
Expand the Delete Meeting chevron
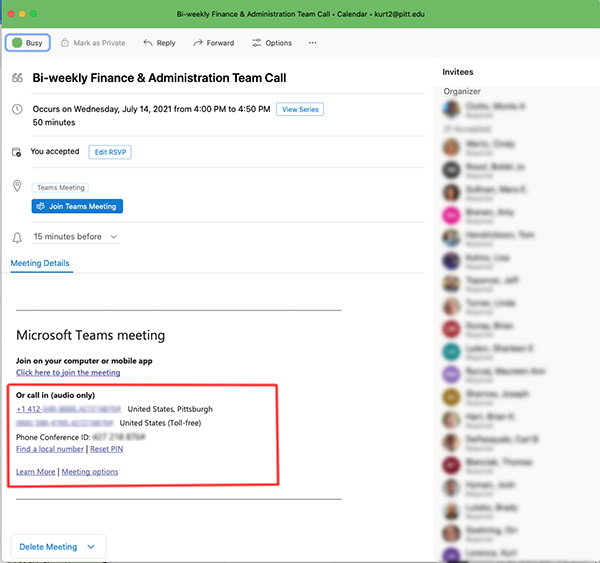tap(91, 547)
